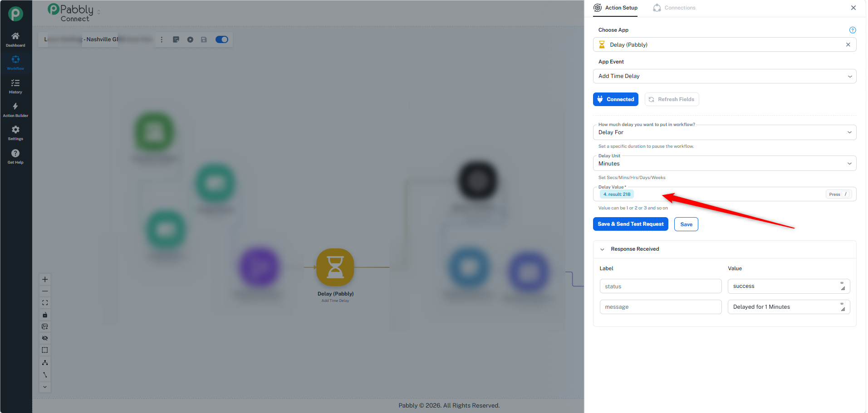This screenshot has width=868, height=413.
Task: Open the Pabbly Connect product switcher
Action: [x=99, y=12]
